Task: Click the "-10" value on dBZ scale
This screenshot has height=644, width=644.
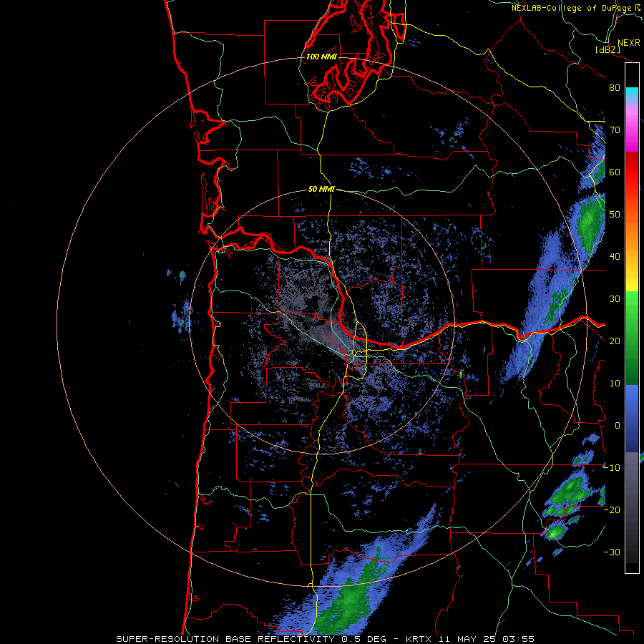Action: 612,468
